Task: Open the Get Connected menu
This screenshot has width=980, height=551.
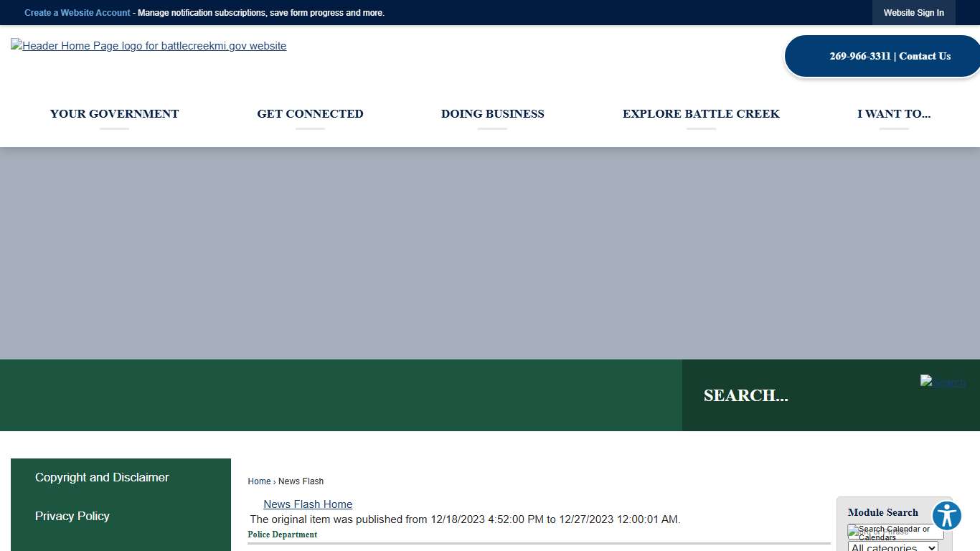Action: (x=310, y=113)
